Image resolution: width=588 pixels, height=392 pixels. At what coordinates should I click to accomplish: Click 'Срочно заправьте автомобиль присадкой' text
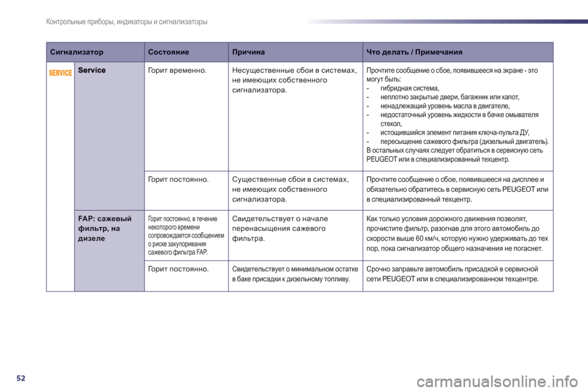452,274
